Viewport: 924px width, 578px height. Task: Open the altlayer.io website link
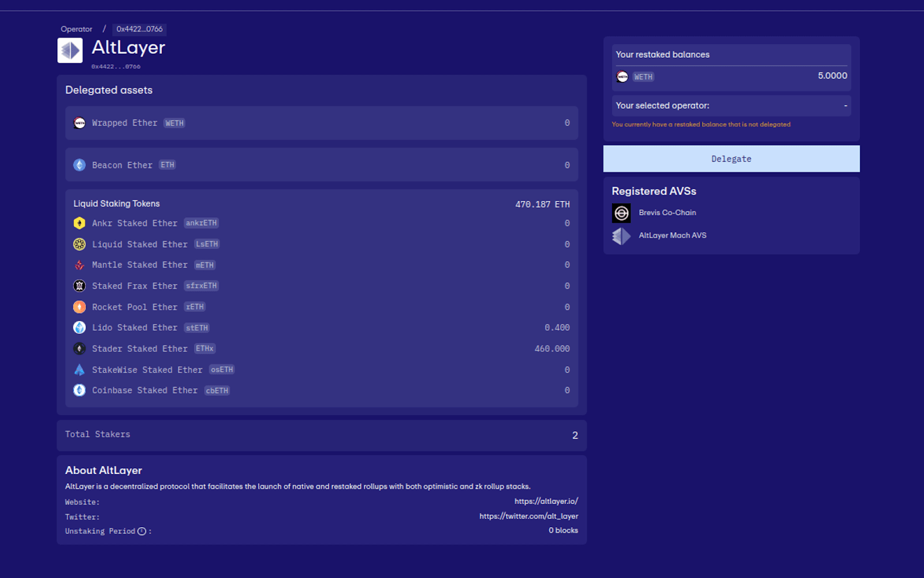click(546, 501)
